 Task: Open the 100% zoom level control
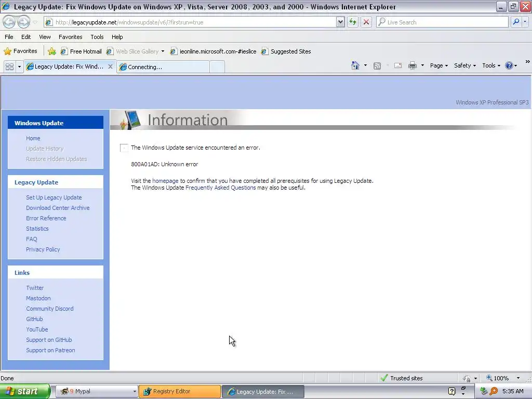click(503, 378)
